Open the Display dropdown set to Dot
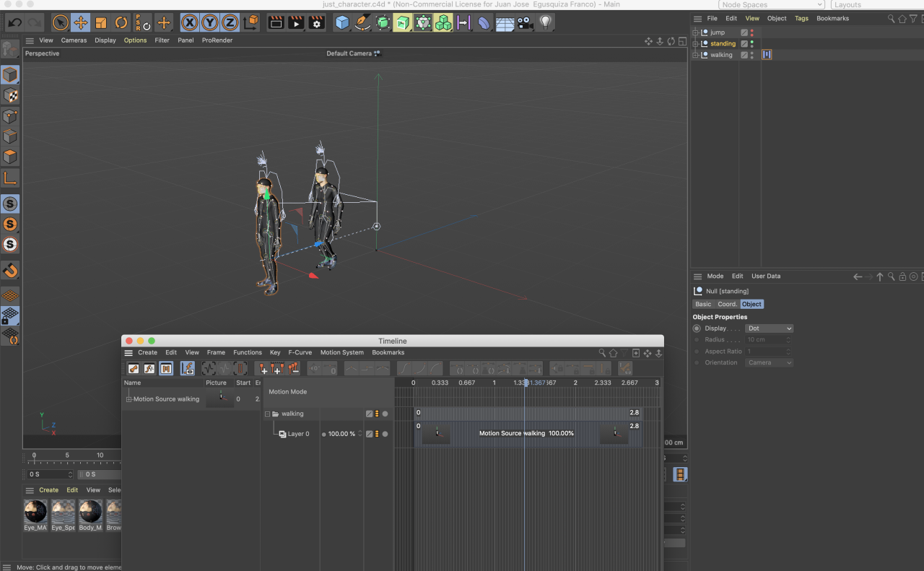Image resolution: width=924 pixels, height=571 pixels. pos(769,328)
